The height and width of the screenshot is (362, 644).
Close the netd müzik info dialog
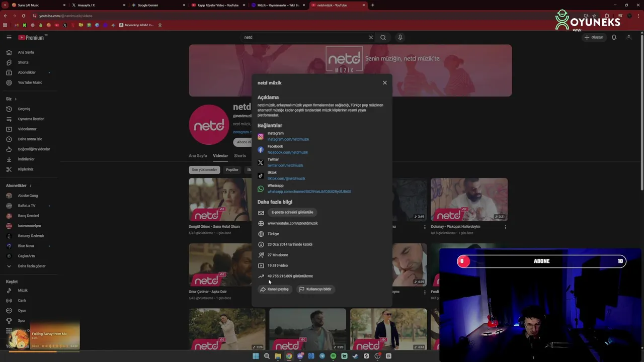point(385,83)
